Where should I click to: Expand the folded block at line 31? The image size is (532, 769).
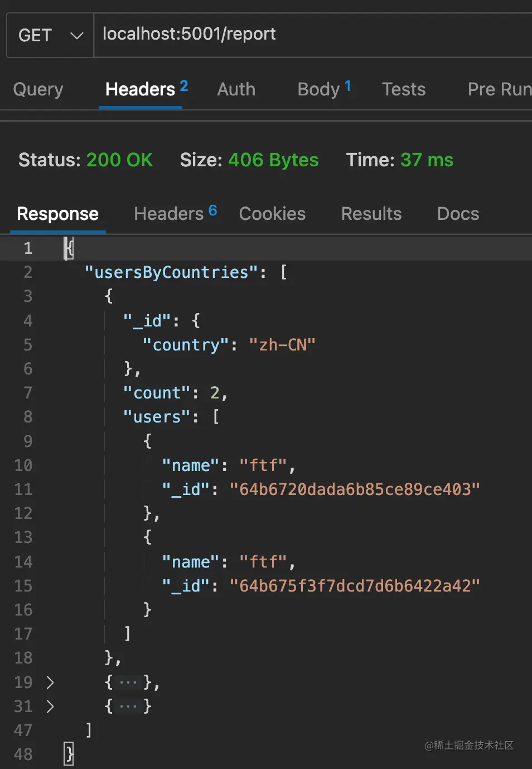coord(50,706)
